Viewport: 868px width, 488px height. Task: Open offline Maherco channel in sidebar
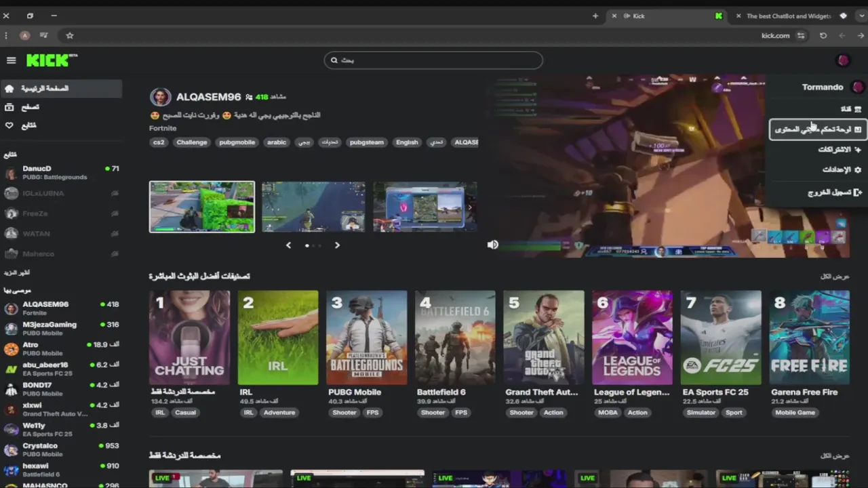point(61,254)
